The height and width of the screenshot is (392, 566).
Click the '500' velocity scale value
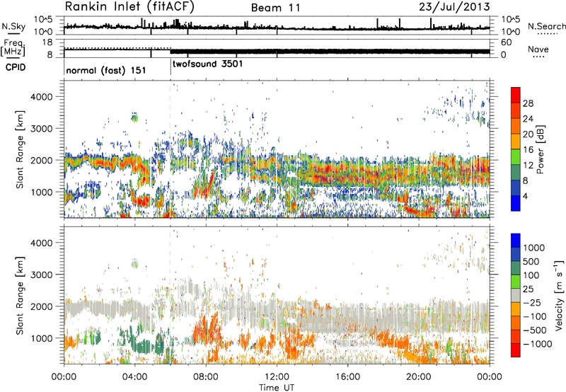531,261
